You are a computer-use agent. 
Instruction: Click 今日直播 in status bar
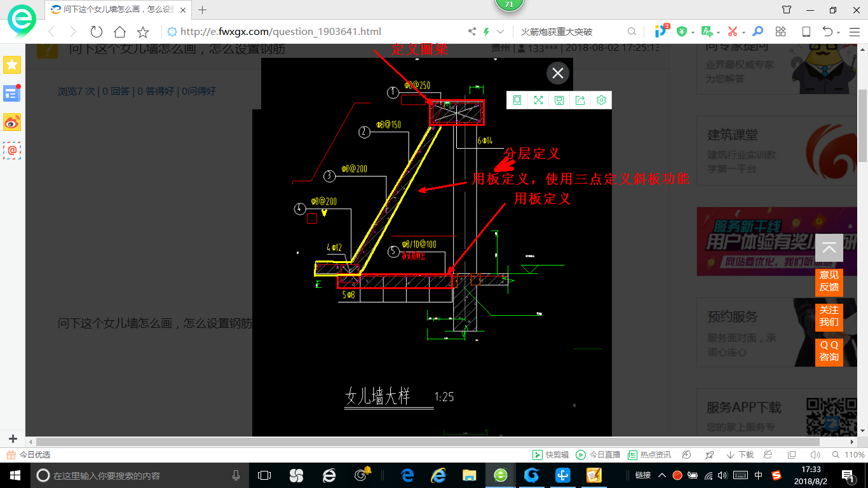point(598,455)
